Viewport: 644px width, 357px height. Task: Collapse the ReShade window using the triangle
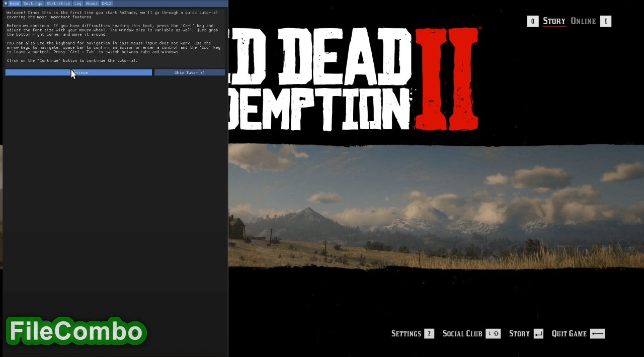(6, 4)
